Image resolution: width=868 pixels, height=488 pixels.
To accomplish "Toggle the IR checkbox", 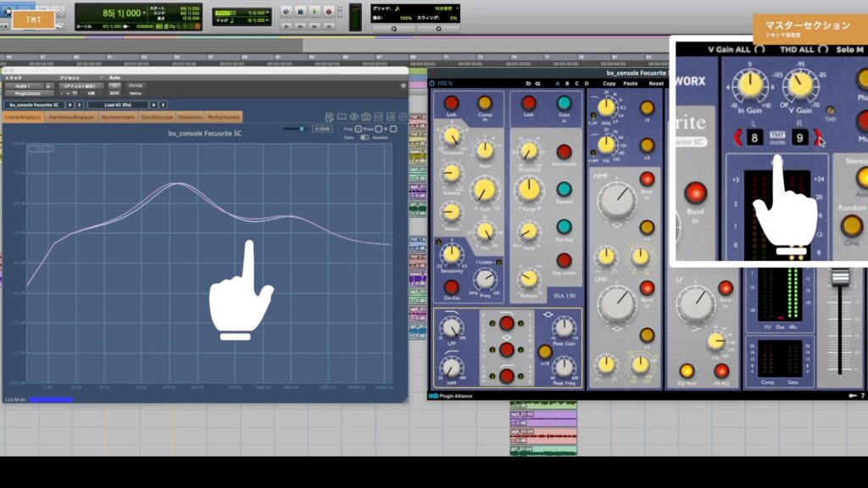I will click(x=393, y=129).
